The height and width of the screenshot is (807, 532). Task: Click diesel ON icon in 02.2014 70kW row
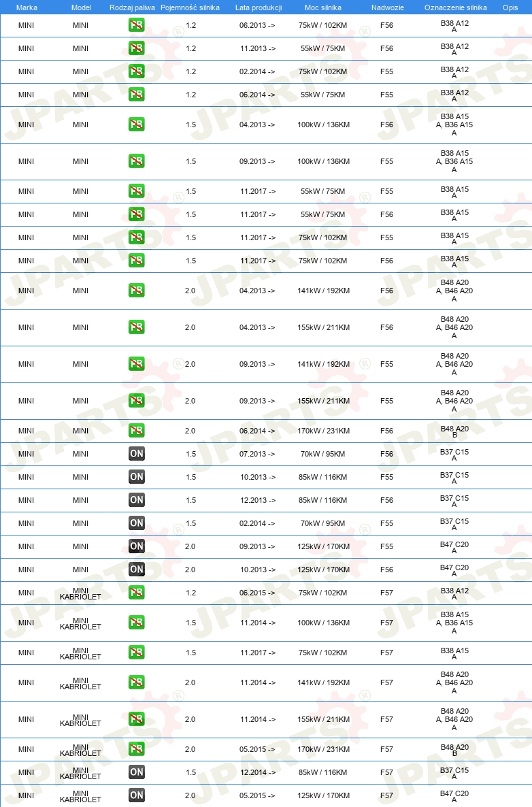[x=136, y=523]
